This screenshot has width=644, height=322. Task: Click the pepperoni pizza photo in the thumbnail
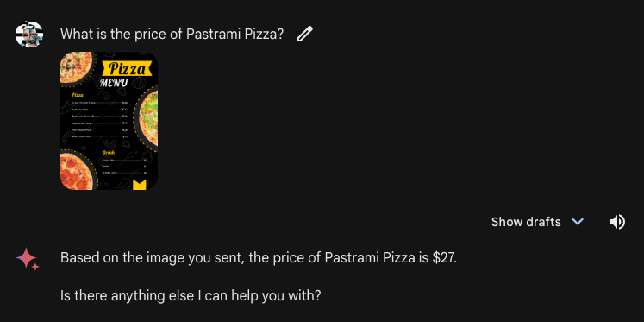point(78,171)
